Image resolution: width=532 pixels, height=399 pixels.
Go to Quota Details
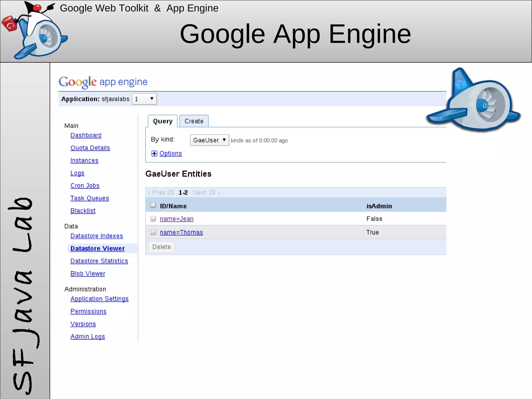pyautogui.click(x=90, y=148)
